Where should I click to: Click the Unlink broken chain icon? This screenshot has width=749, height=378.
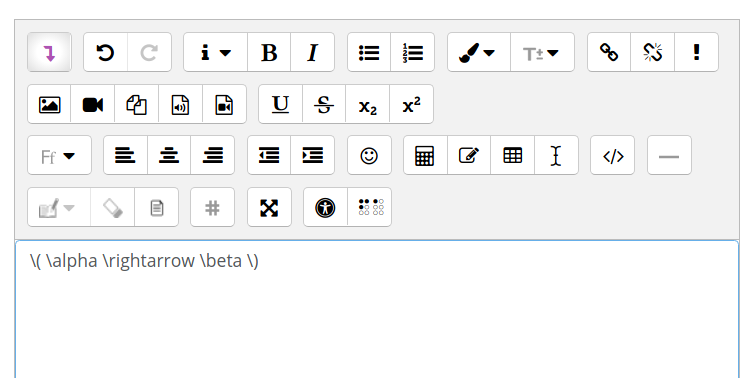653,52
